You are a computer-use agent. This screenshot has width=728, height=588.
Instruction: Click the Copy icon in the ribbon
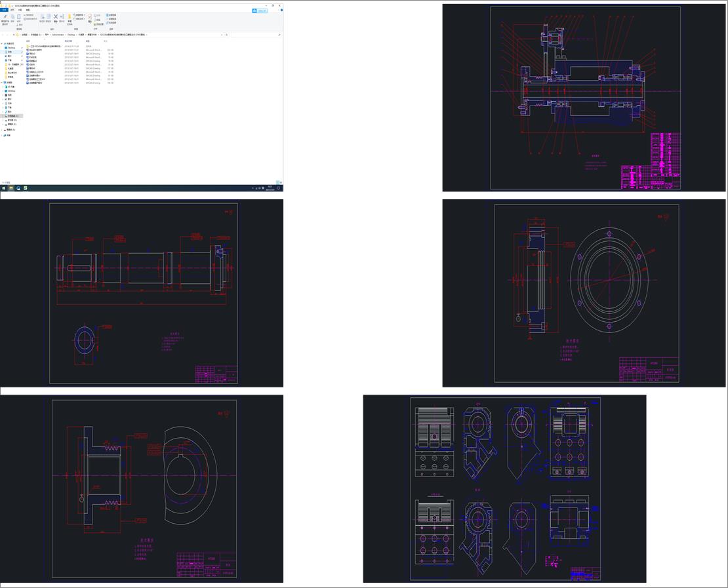click(12, 16)
